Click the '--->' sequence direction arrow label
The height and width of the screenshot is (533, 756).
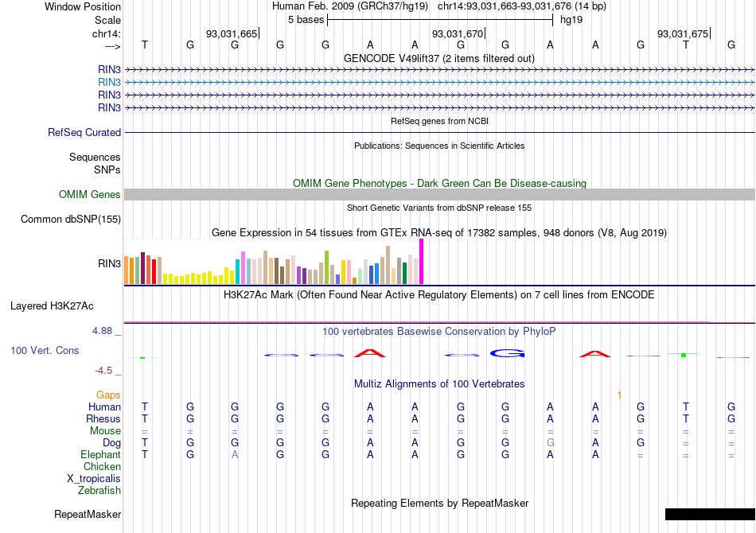click(113, 46)
